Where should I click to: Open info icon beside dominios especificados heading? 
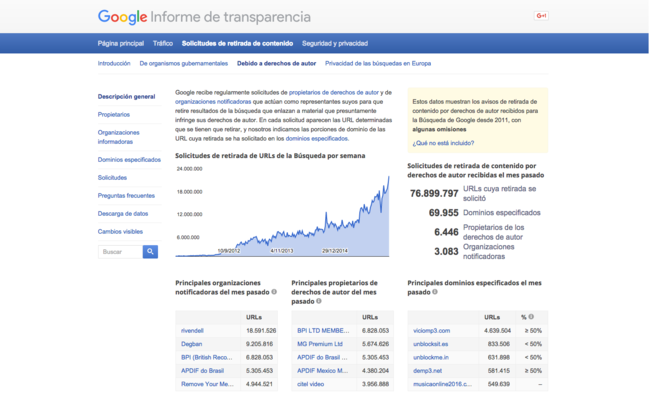coord(435,292)
